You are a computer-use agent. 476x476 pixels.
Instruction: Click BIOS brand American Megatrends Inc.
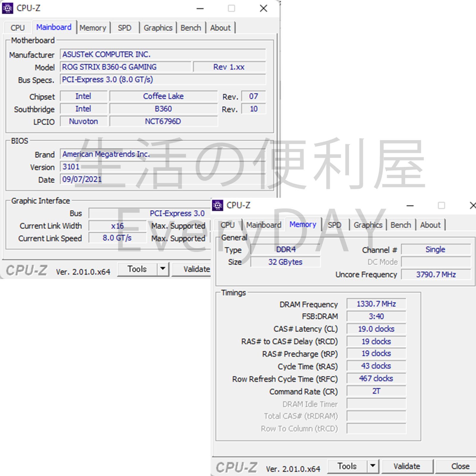(163, 154)
